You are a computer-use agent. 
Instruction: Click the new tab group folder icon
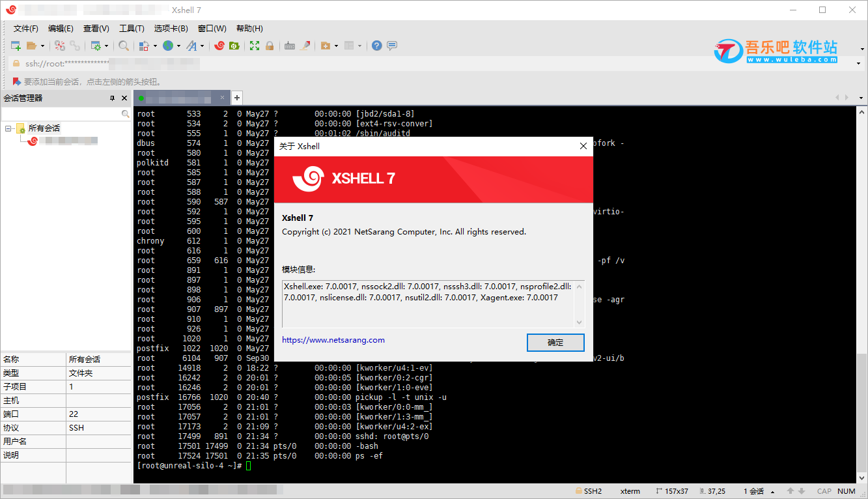[x=326, y=46]
